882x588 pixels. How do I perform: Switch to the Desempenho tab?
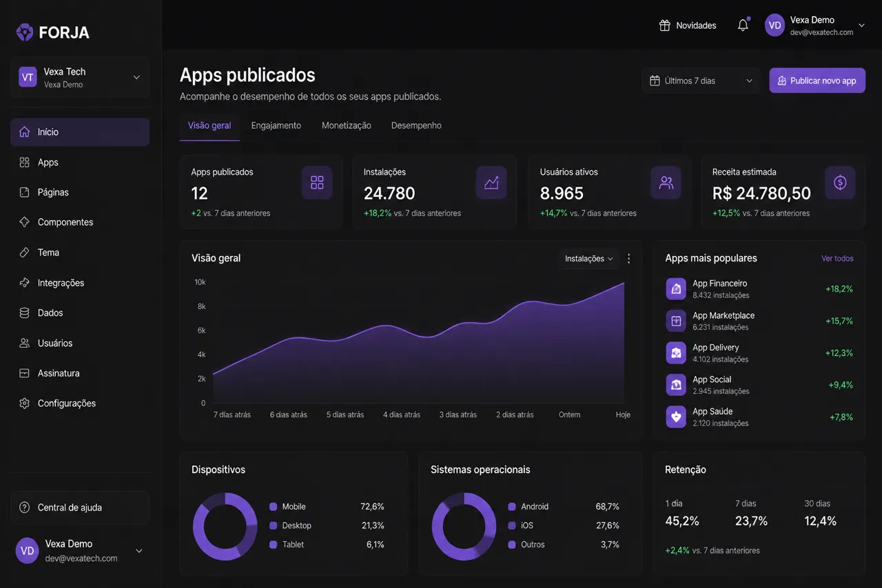416,126
